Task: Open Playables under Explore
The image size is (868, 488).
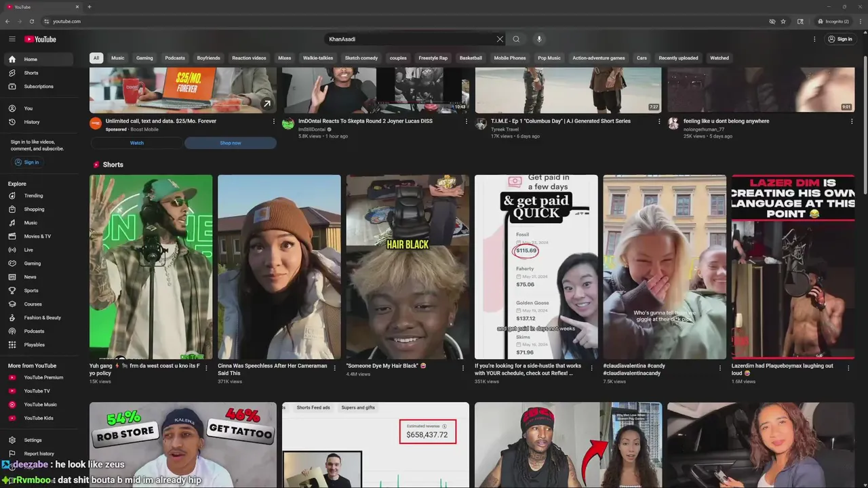Action: 40,344
